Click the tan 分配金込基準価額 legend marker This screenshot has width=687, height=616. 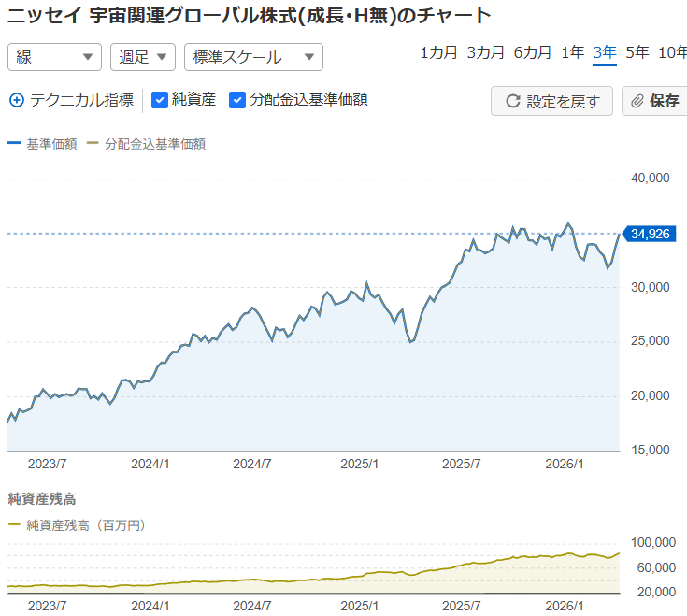pyautogui.click(x=93, y=144)
